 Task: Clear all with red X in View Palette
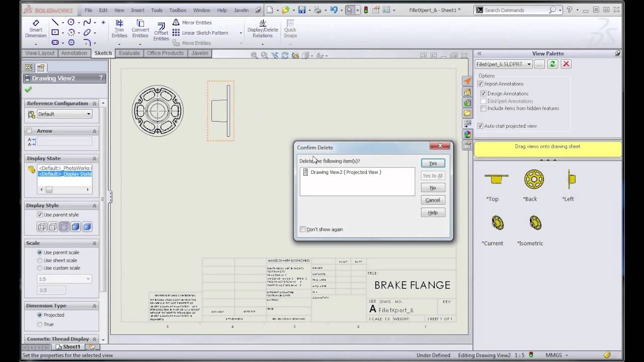(x=566, y=64)
